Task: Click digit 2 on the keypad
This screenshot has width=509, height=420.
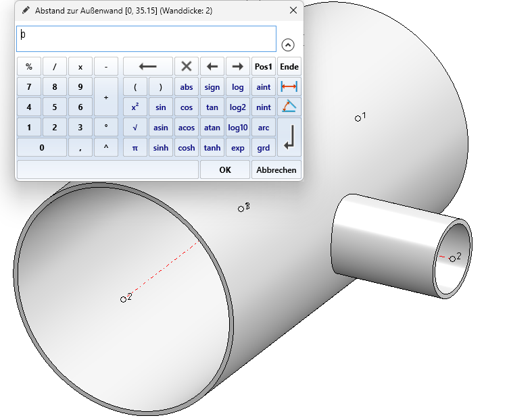Action: pos(55,127)
